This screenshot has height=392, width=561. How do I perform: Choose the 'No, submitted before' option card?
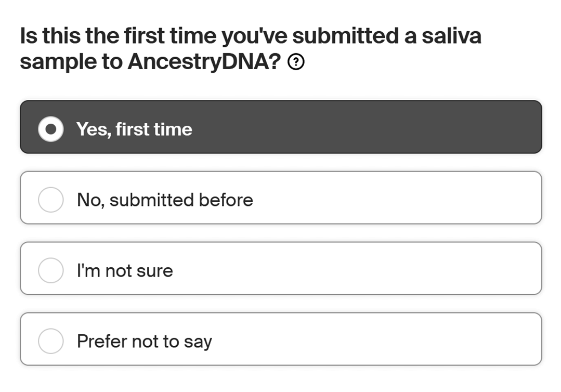point(281,198)
